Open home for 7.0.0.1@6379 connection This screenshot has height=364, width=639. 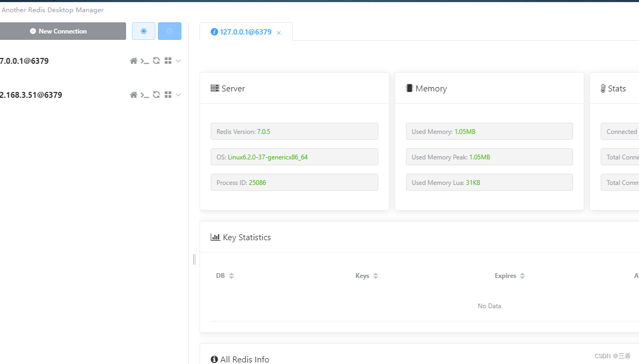134,61
